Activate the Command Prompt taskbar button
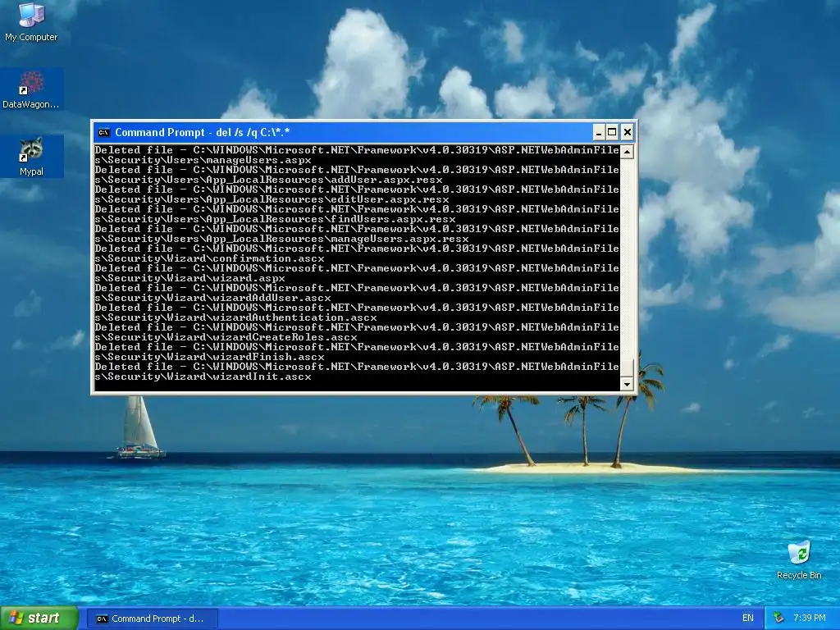The width and height of the screenshot is (840, 630). pos(152,619)
